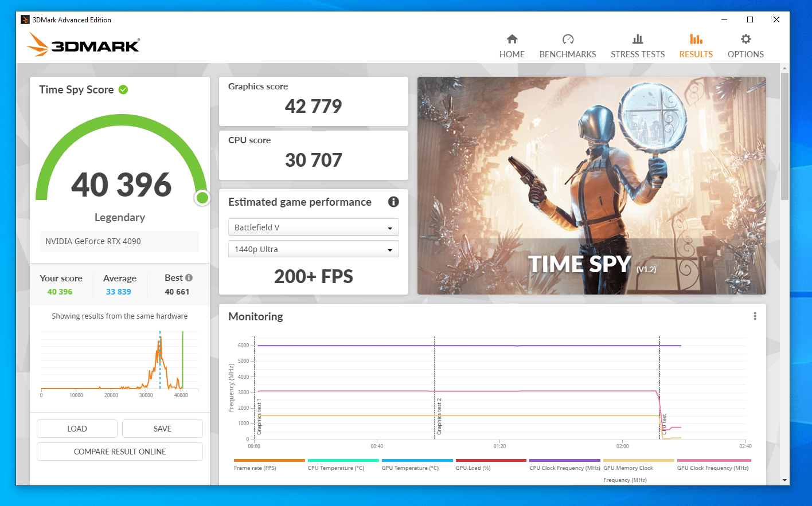Open the 1440p Ultra resolution dropdown
Image resolution: width=812 pixels, height=506 pixels.
click(314, 249)
